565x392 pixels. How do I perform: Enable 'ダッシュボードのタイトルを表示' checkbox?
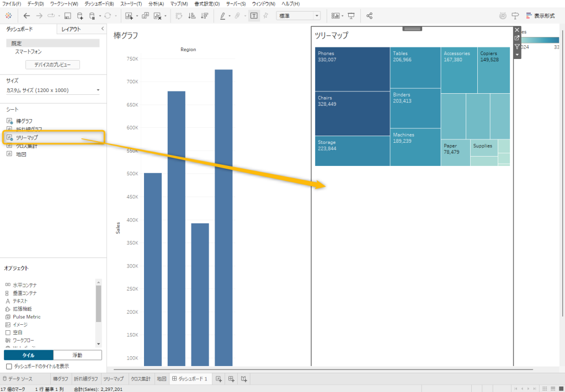click(9, 366)
